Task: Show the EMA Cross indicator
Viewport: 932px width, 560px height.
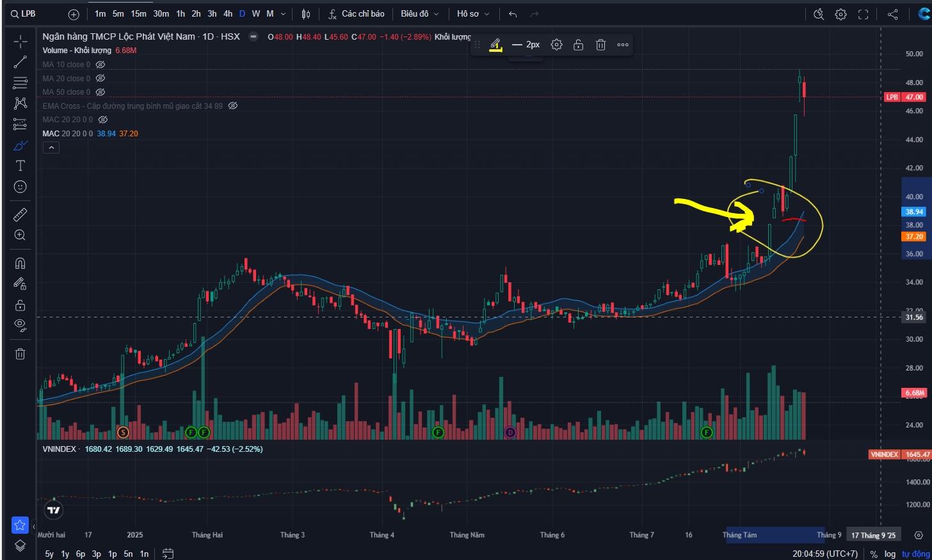Action: (233, 106)
